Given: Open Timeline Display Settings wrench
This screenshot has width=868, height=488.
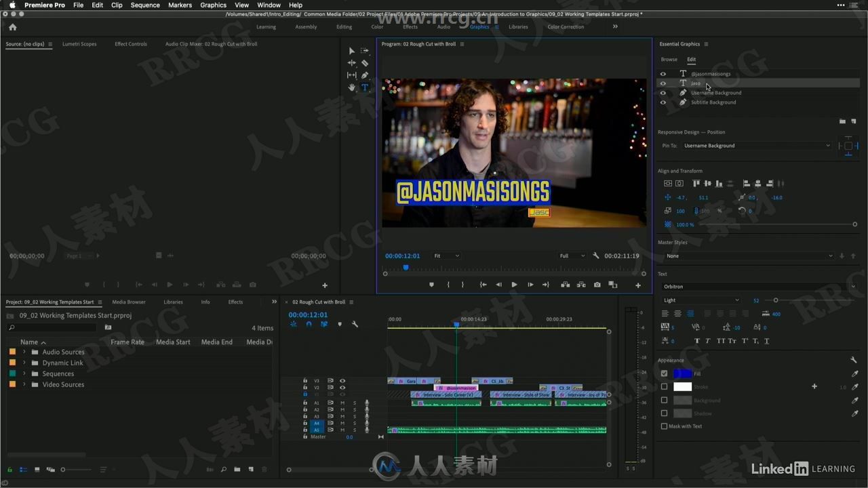Looking at the screenshot, I should [x=355, y=324].
